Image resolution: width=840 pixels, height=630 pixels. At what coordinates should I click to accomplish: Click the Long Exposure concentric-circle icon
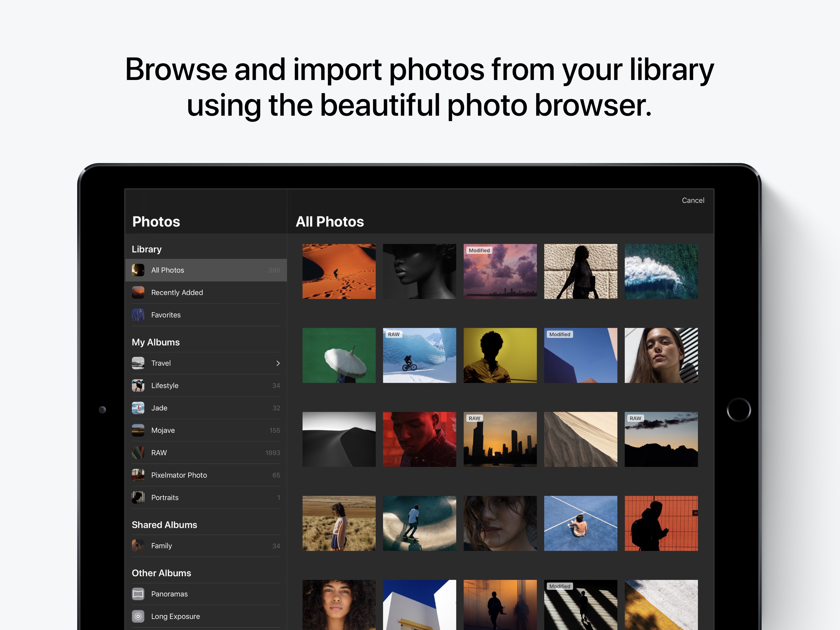click(138, 616)
